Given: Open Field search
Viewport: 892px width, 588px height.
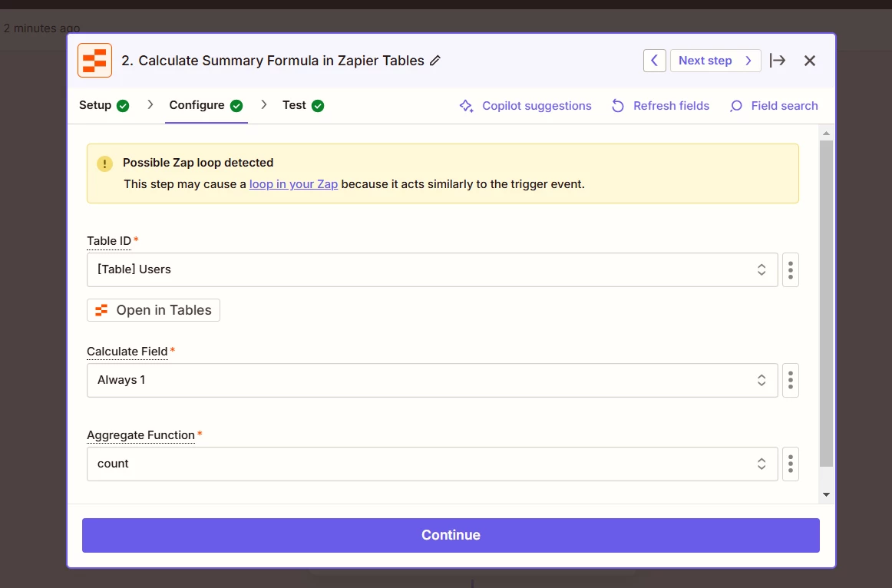Looking at the screenshot, I should 774,106.
